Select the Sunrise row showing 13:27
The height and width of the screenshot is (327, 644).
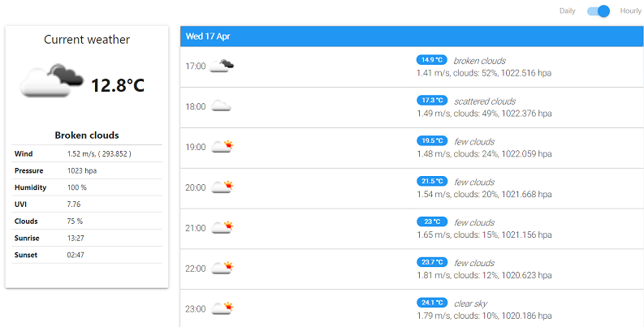[87, 238]
